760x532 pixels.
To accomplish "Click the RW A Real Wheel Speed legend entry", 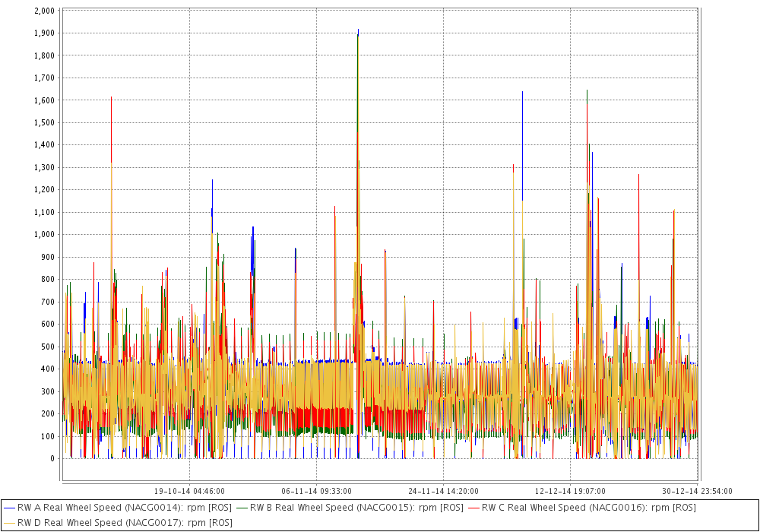I will pos(118,508).
